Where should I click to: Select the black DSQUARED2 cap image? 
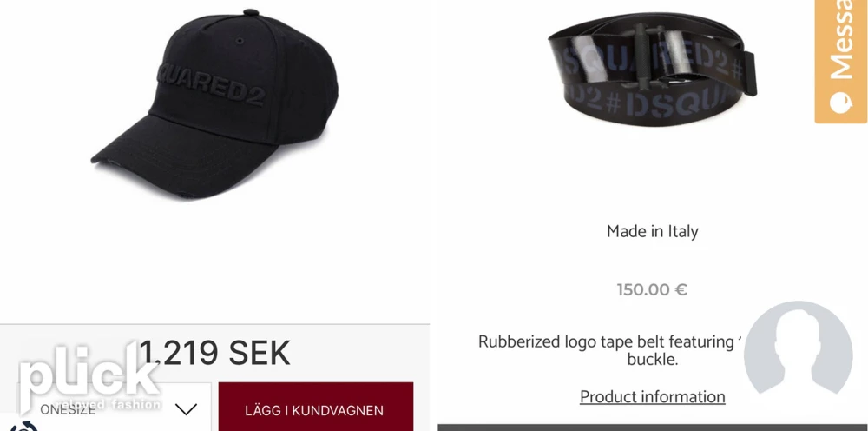[x=214, y=103]
